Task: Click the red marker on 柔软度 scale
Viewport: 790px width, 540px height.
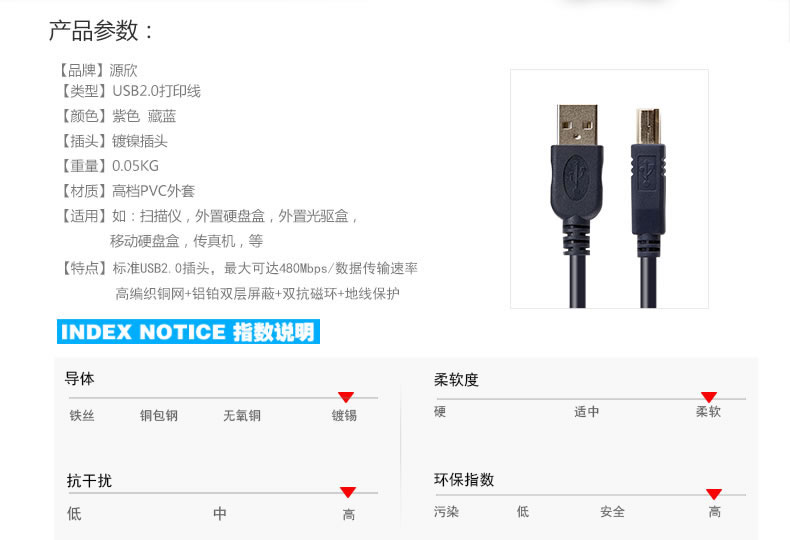Action: tap(709, 397)
